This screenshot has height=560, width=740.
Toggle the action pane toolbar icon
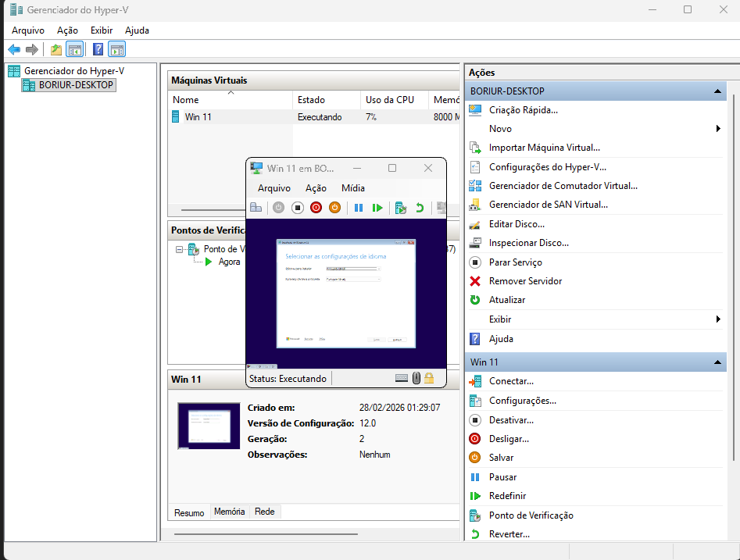116,49
